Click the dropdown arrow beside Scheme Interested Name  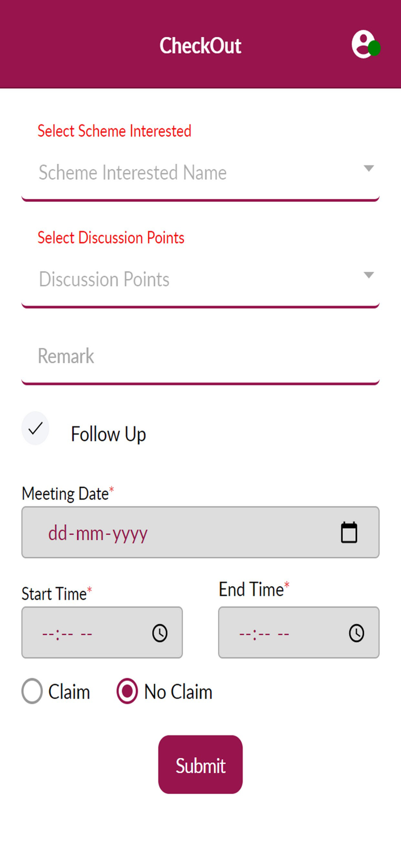click(369, 168)
